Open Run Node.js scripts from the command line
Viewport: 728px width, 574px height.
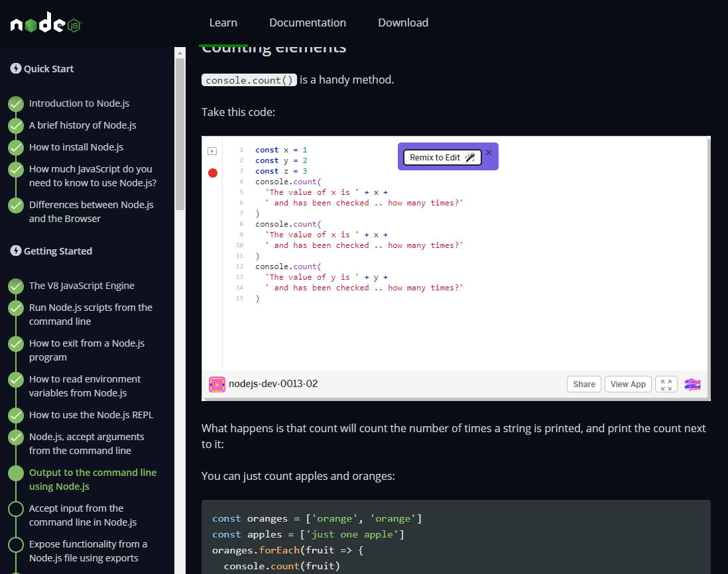coord(91,314)
